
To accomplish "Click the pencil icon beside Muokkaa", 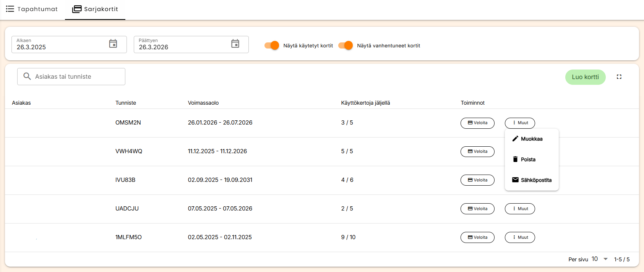I will [515, 139].
